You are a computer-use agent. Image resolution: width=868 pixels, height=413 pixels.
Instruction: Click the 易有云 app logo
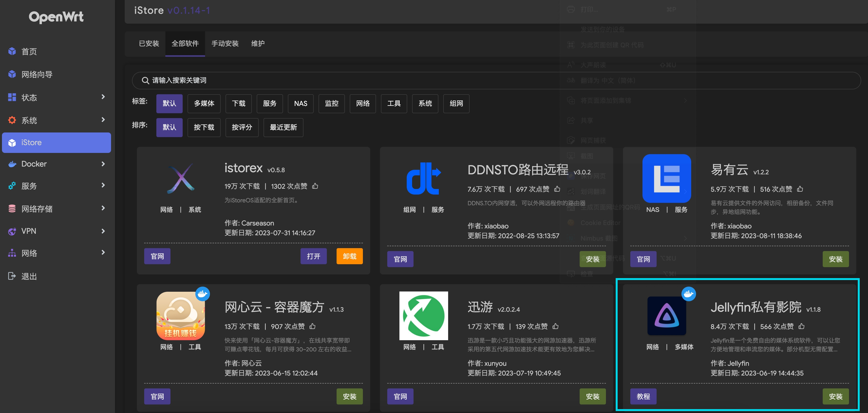tap(667, 178)
